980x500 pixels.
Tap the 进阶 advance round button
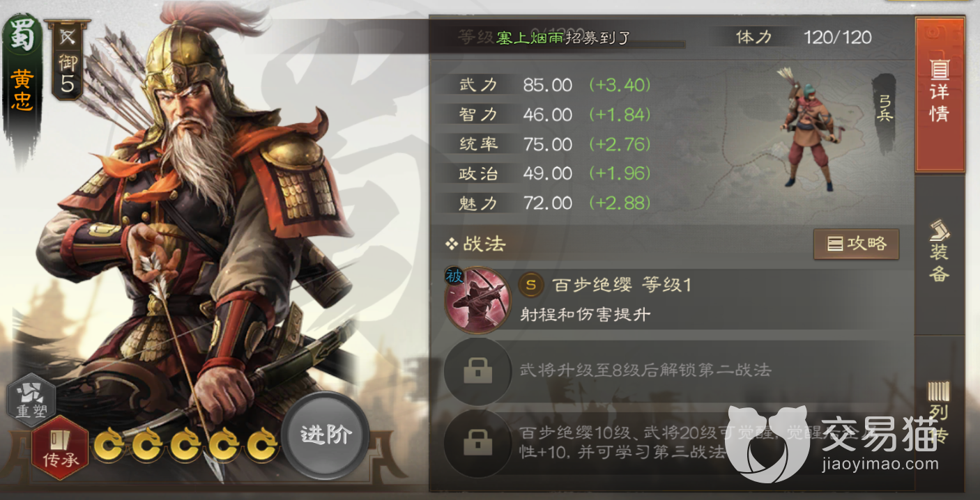(x=326, y=436)
